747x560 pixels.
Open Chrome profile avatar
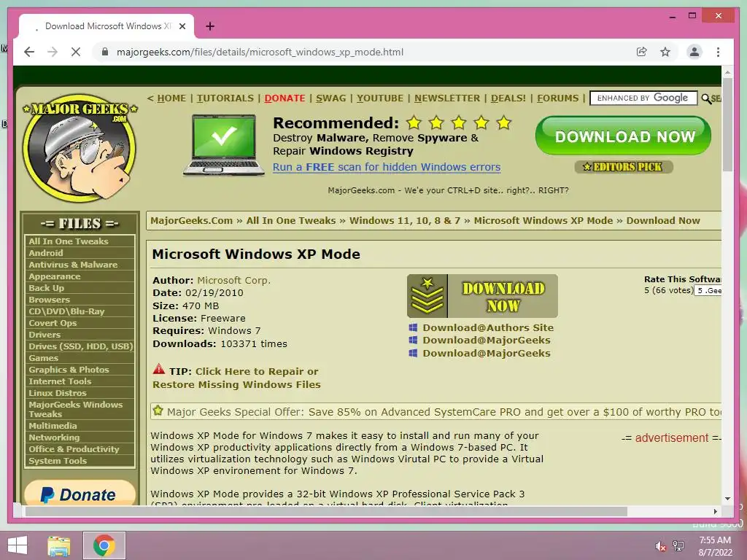coord(694,52)
